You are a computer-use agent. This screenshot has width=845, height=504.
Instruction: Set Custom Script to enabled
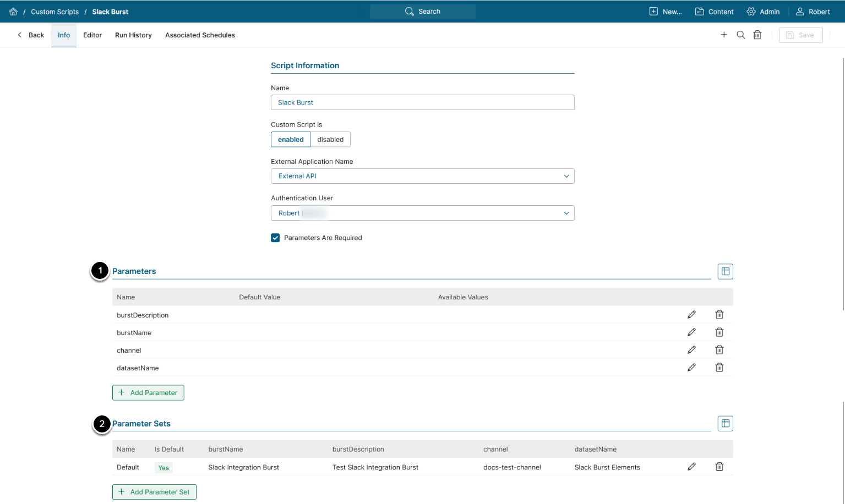pos(291,140)
